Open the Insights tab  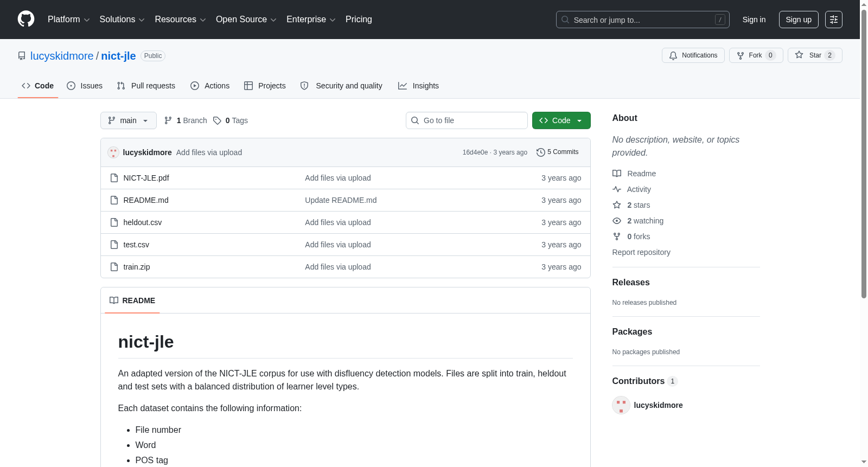pyautogui.click(x=418, y=86)
